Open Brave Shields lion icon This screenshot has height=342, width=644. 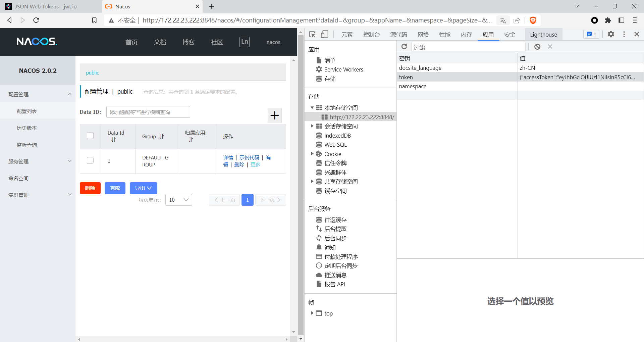coord(533,20)
